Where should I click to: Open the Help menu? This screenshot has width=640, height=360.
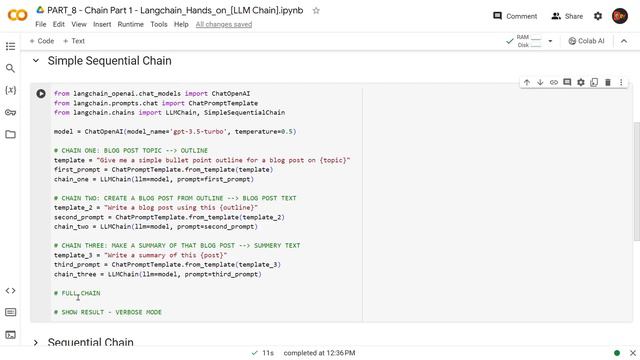pos(181,24)
